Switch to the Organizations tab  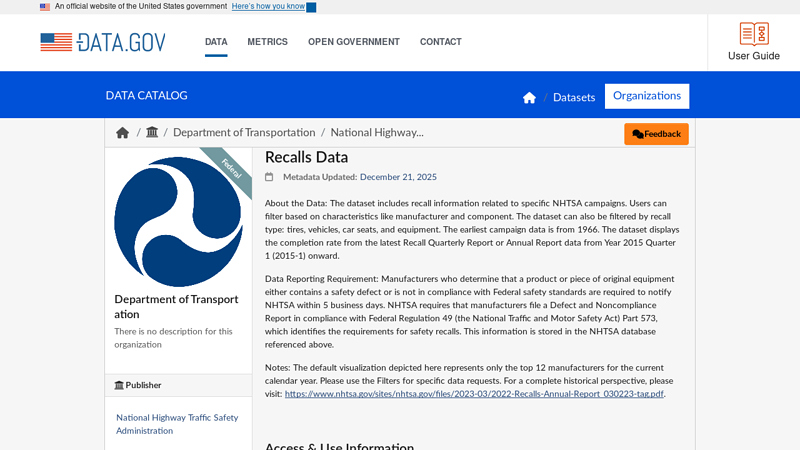(x=647, y=96)
